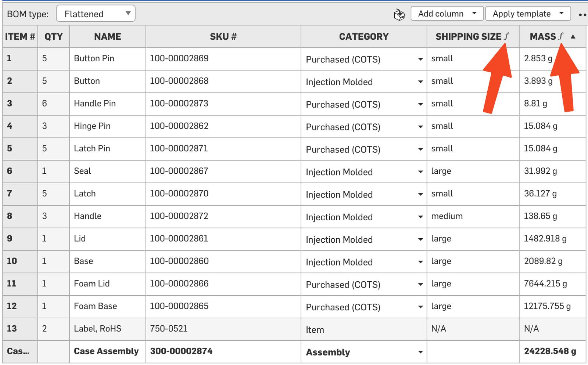This screenshot has height=365, width=588.
Task: Expand category dropdown for Case Assembly row
Action: [420, 352]
